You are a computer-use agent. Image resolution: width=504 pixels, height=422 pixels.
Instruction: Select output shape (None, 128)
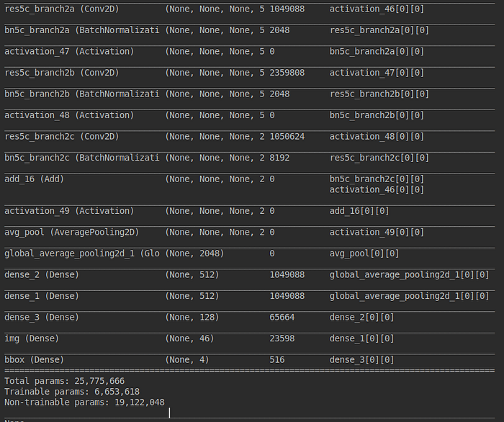tap(192, 318)
